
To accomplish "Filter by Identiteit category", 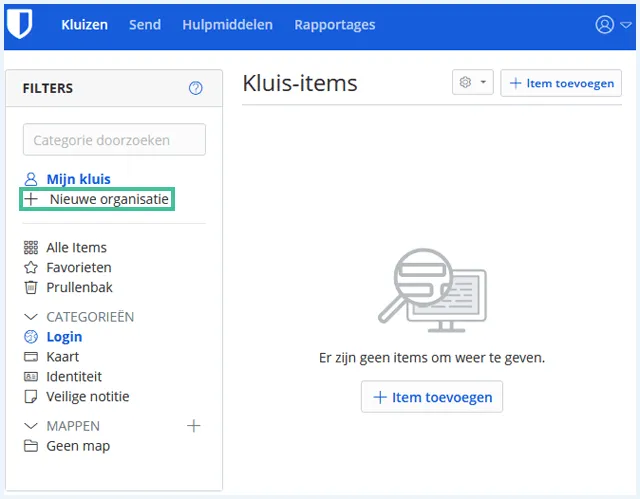I will pyautogui.click(x=74, y=377).
